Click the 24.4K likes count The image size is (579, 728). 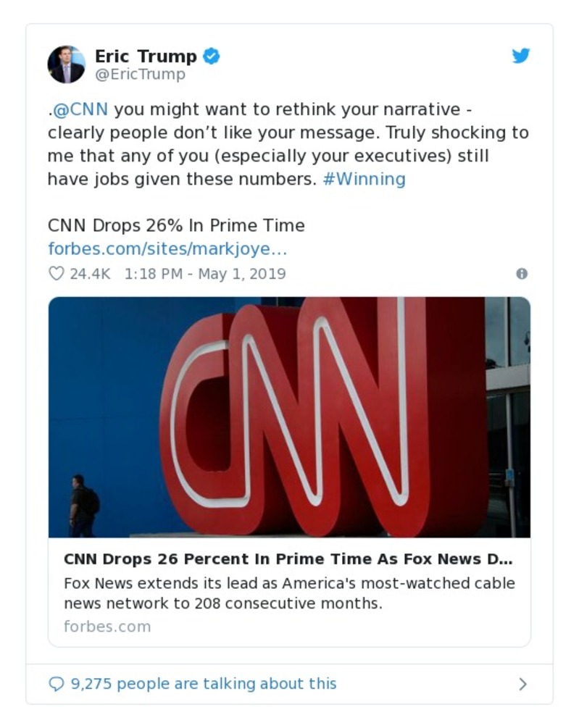tap(90, 274)
